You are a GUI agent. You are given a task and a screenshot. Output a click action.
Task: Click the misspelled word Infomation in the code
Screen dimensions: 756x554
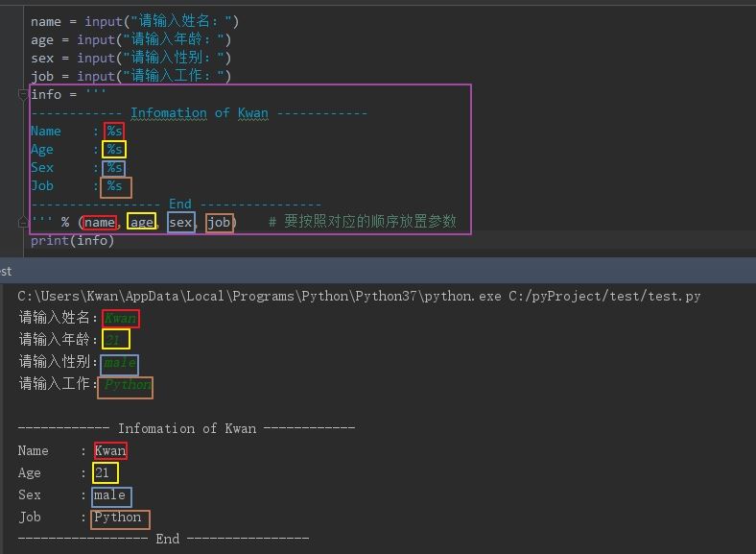[x=168, y=113]
